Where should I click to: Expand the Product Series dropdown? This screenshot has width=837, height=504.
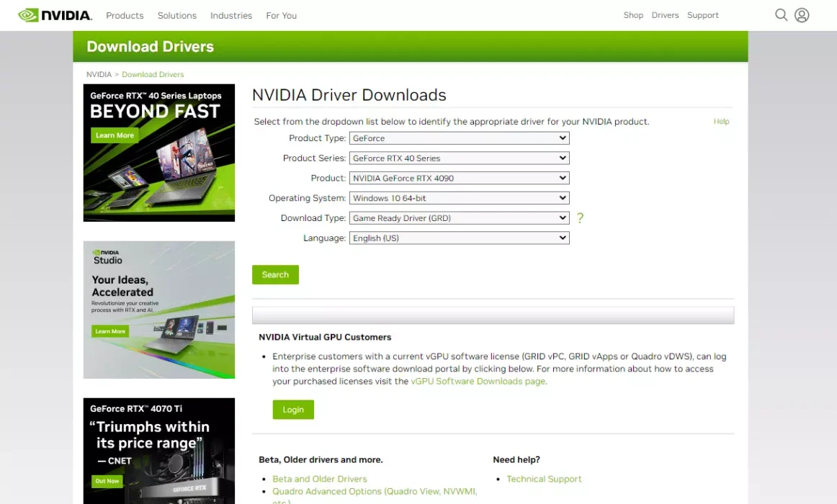[x=459, y=158]
